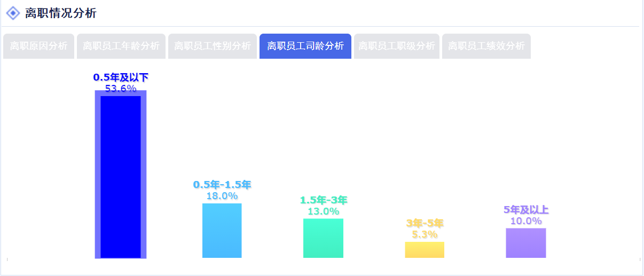Show the 离职员工绩效分析 tab
Viewport: 644px width, 276px height.
coord(486,46)
